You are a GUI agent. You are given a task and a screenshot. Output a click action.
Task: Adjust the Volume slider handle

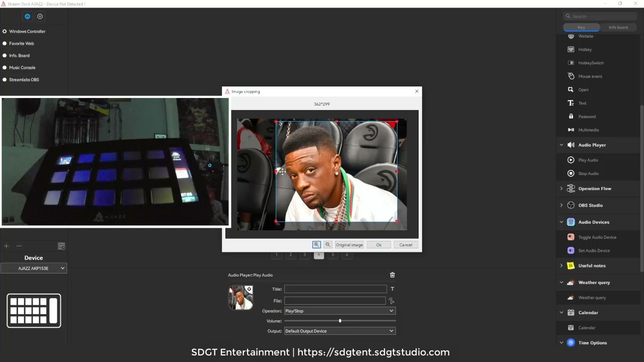(340, 321)
